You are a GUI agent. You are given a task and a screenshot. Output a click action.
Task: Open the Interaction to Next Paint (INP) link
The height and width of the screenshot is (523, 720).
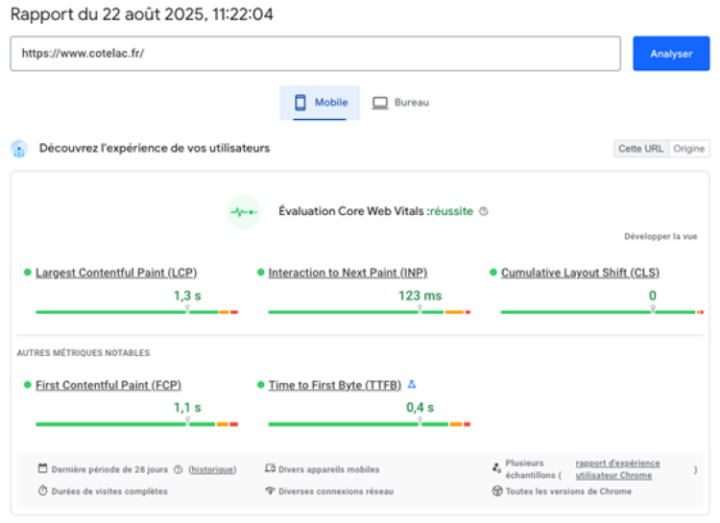348,273
